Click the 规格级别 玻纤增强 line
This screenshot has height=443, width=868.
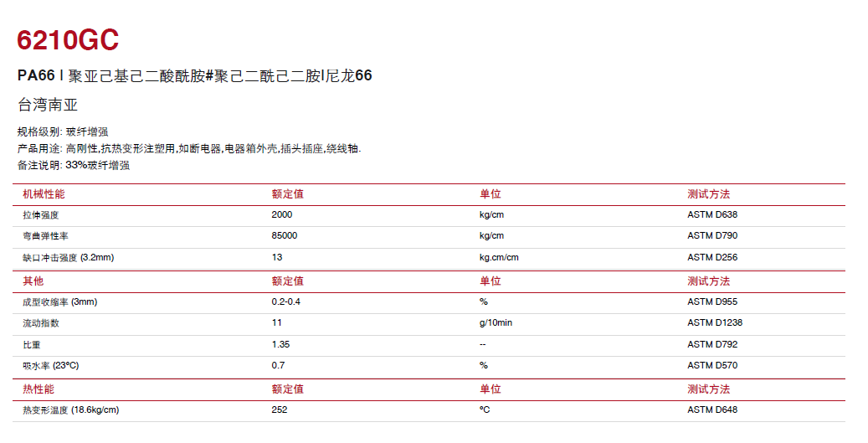click(x=63, y=131)
